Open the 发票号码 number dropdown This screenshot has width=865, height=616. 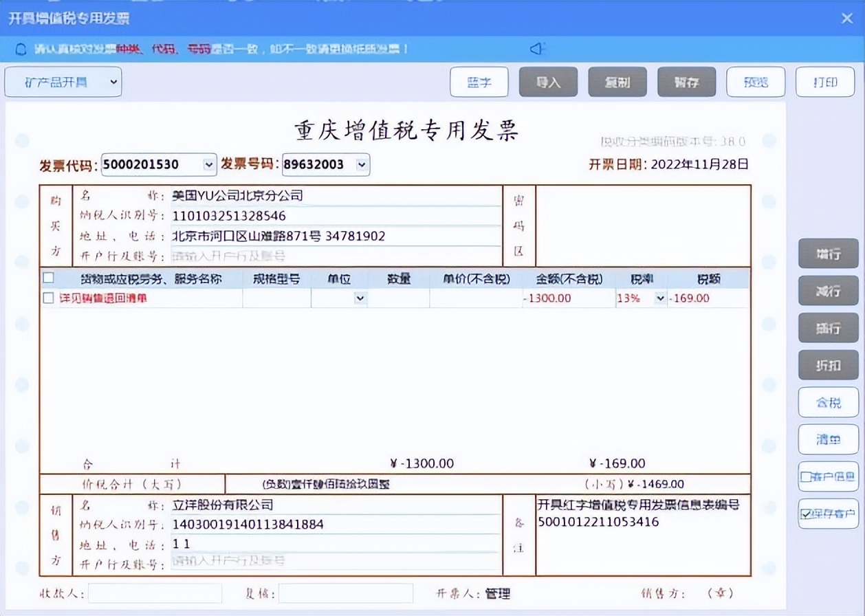click(x=361, y=165)
